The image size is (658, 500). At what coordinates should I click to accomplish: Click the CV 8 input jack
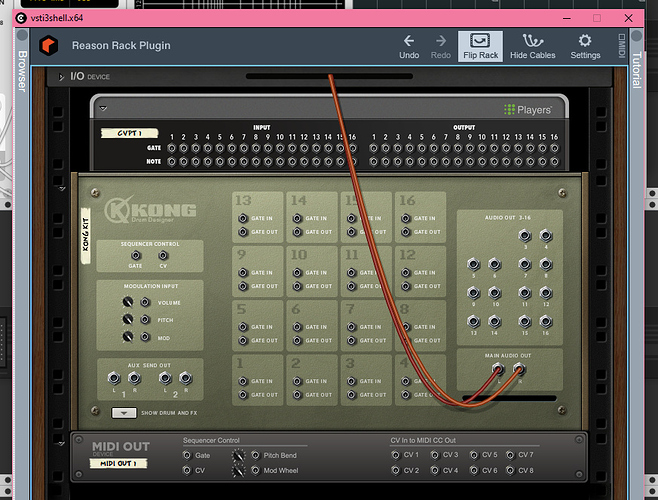510,470
